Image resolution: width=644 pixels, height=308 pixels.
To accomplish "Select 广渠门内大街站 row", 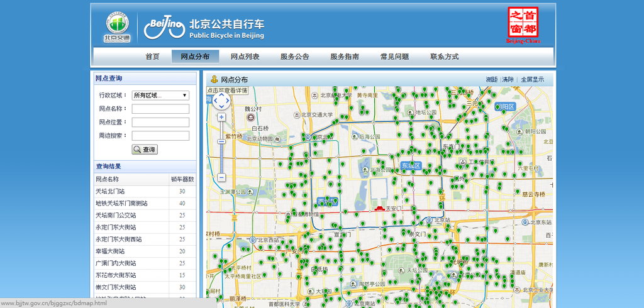I will [x=145, y=263].
